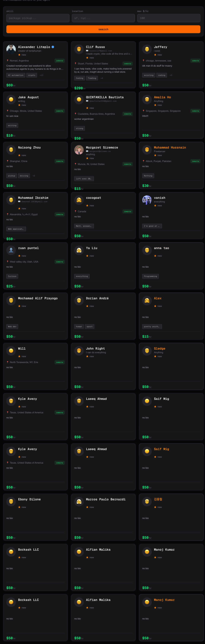Click the location pin beside Shanghai, China
Screen dimensions: 205x644
click(7, 161)
